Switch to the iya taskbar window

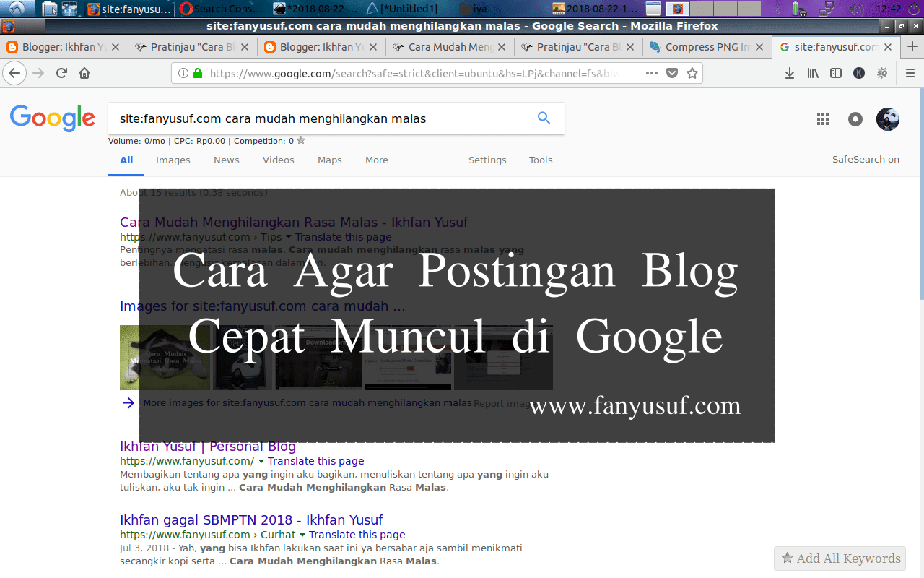click(x=474, y=9)
